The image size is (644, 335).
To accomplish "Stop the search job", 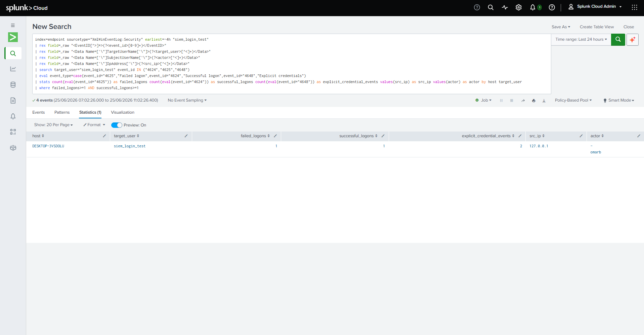I will pyautogui.click(x=511, y=100).
